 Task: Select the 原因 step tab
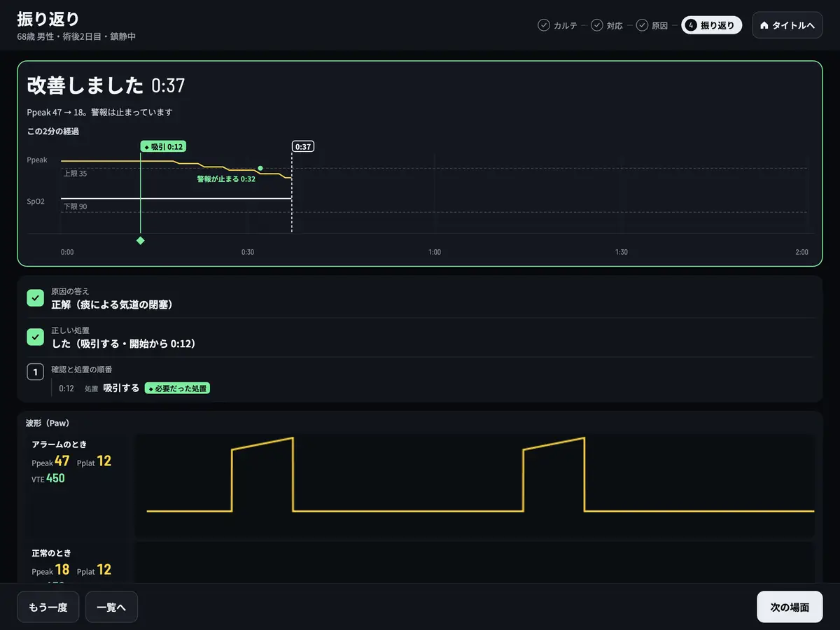(652, 25)
